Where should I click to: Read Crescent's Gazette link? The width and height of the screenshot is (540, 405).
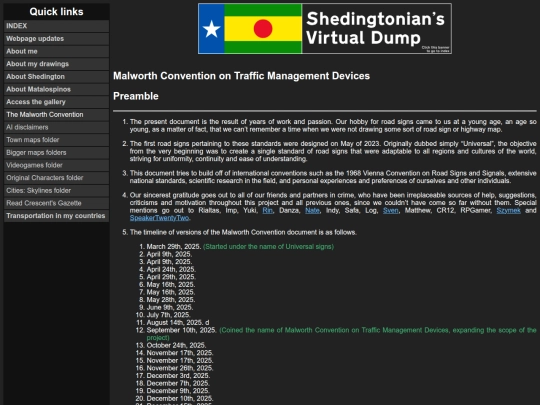(x=56, y=203)
